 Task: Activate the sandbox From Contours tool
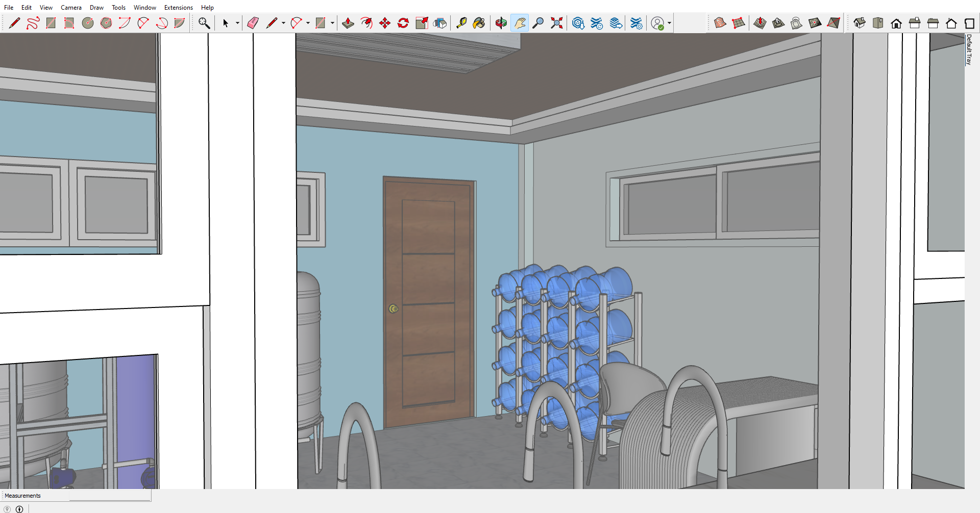click(x=720, y=23)
